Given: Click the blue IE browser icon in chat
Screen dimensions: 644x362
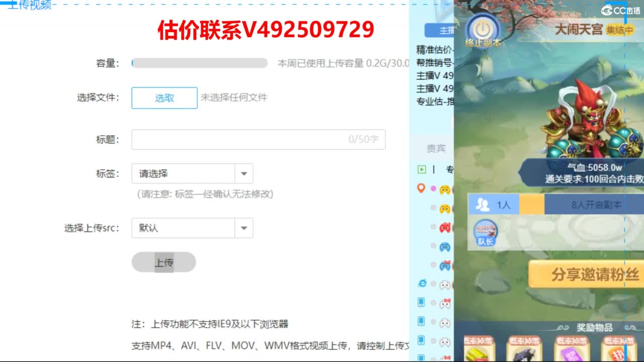Looking at the screenshot, I should [423, 283].
